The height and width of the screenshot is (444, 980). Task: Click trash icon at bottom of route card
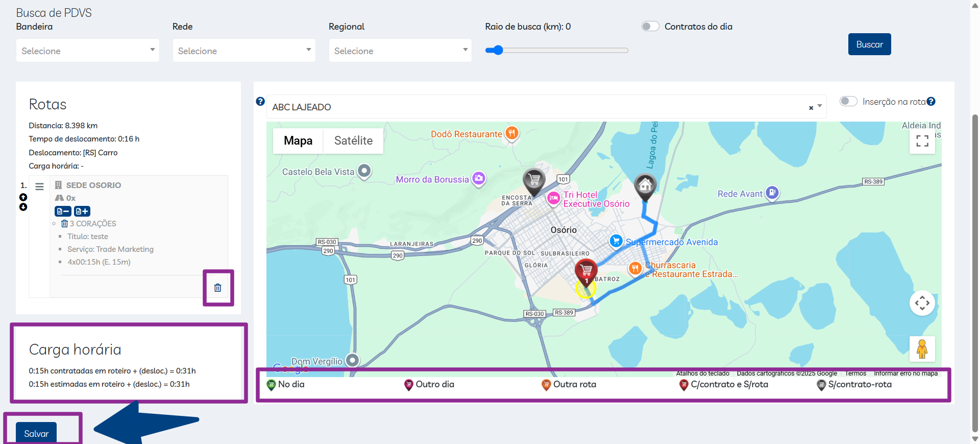click(x=218, y=288)
